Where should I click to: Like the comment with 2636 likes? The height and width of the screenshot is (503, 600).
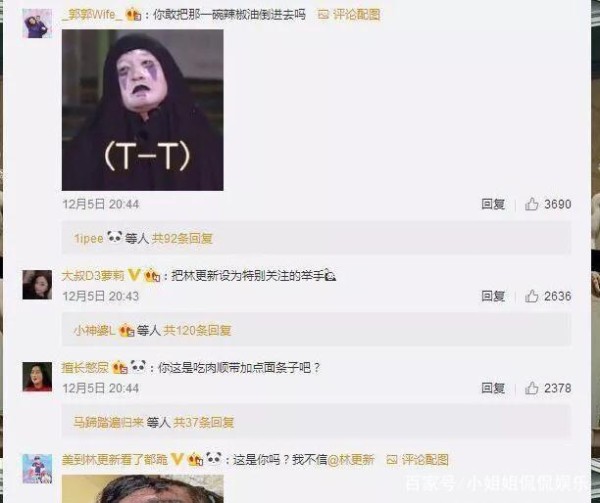[532, 296]
